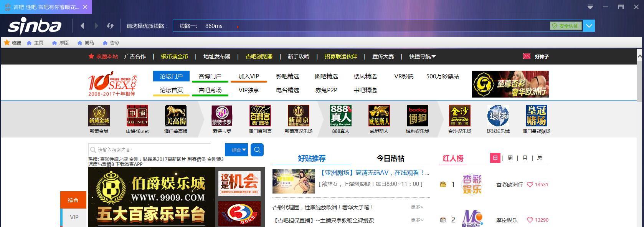Click the 澳门皇冠赌场 icon
Image resolution: width=644 pixels, height=227 pixels.
point(537,116)
